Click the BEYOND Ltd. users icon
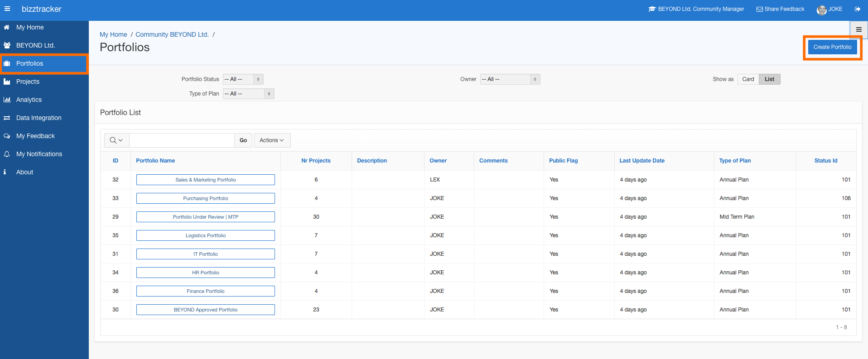The image size is (868, 359). click(7, 45)
